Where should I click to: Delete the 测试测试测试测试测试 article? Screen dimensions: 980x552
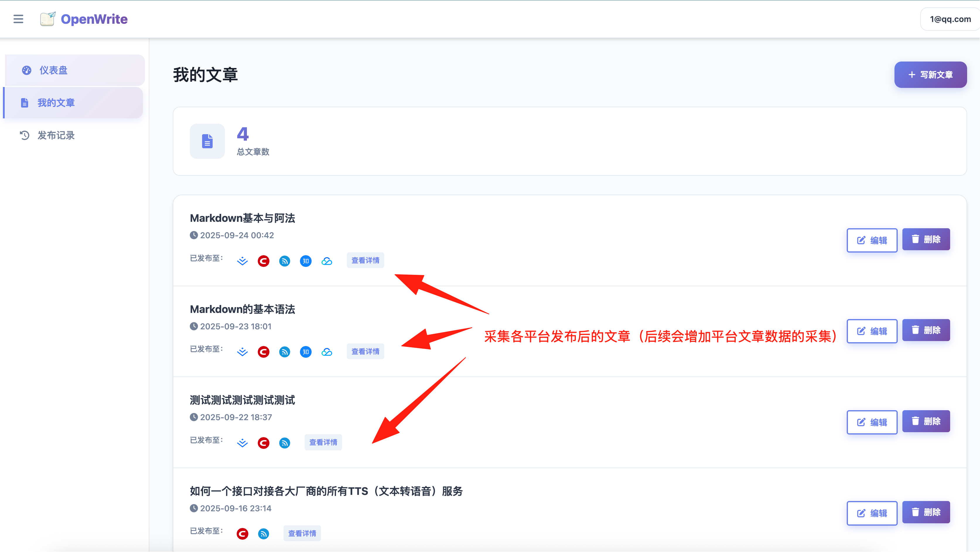click(926, 421)
